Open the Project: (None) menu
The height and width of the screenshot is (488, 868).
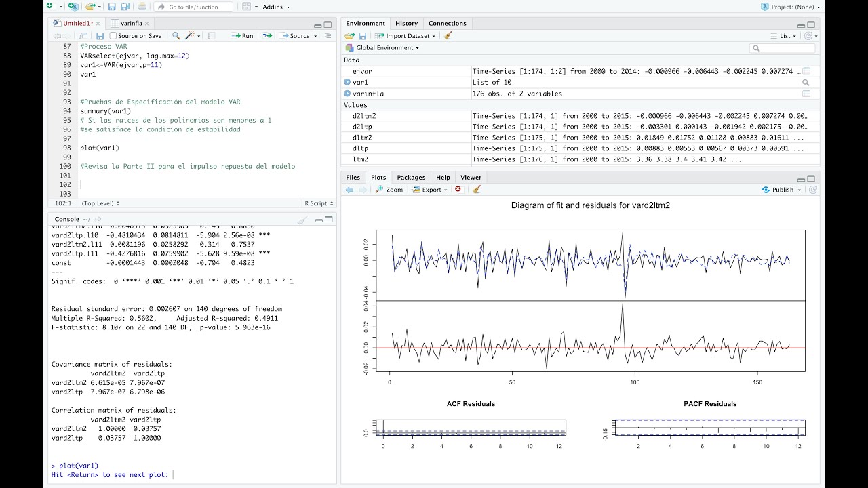(x=791, y=7)
